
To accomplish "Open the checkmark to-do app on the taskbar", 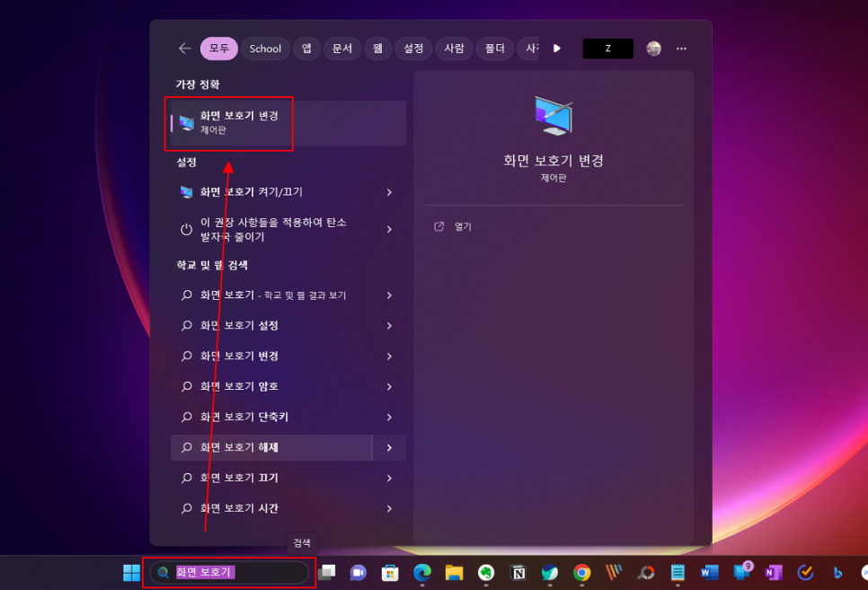I will [805, 573].
